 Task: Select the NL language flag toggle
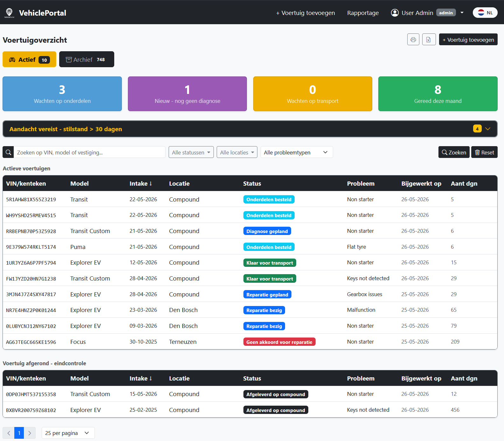(485, 13)
